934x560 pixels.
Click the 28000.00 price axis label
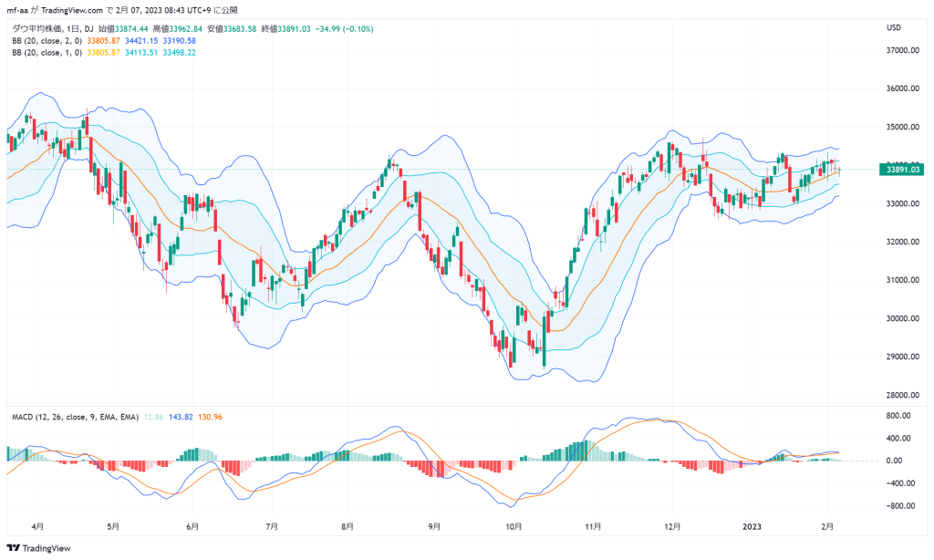[x=902, y=395]
